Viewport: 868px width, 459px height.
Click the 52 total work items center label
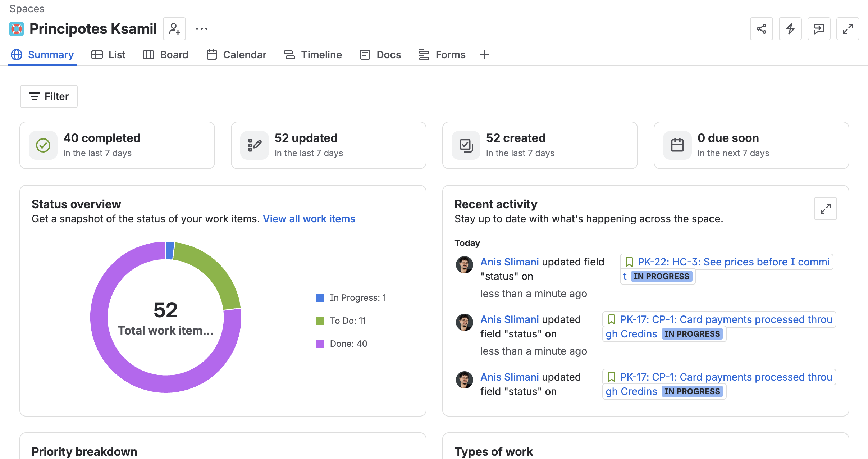[166, 318]
